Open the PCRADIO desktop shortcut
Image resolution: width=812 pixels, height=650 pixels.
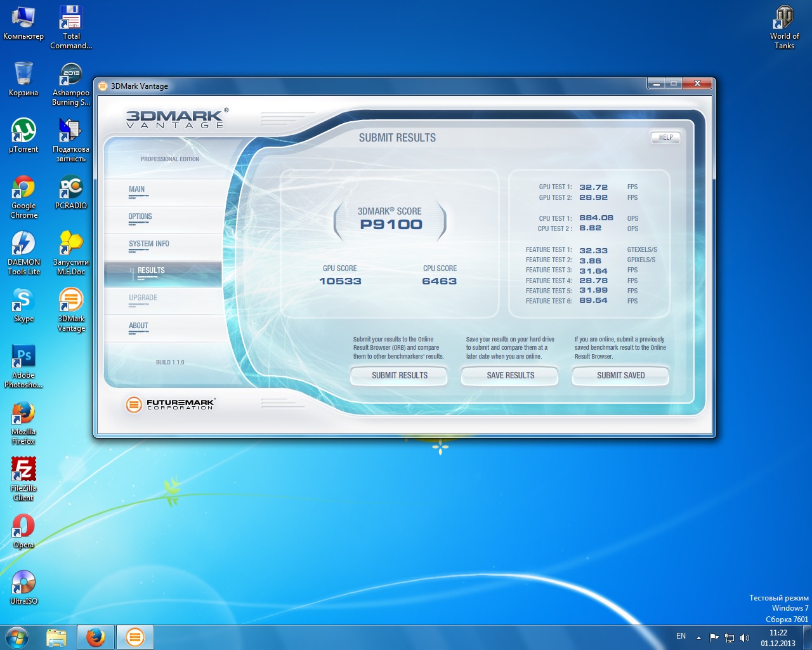coord(71,192)
